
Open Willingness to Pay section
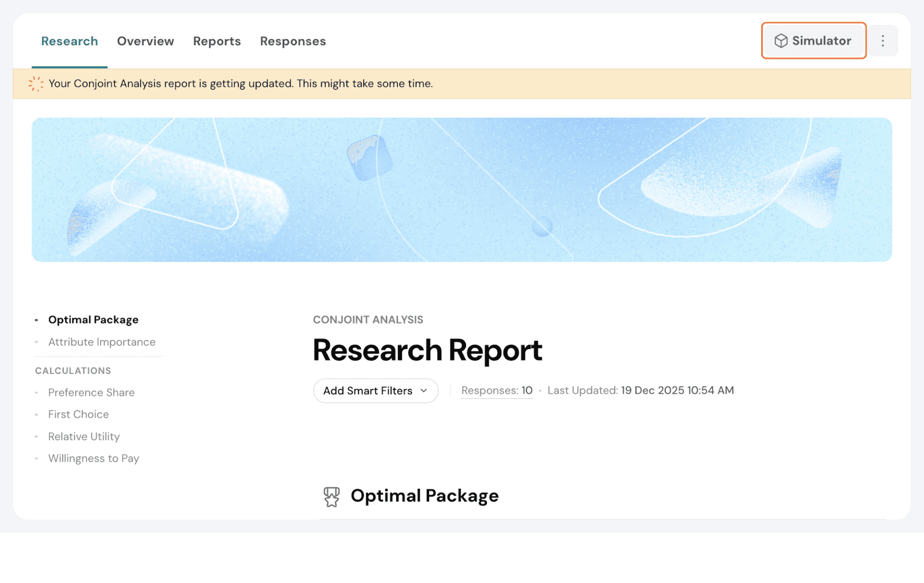point(94,459)
